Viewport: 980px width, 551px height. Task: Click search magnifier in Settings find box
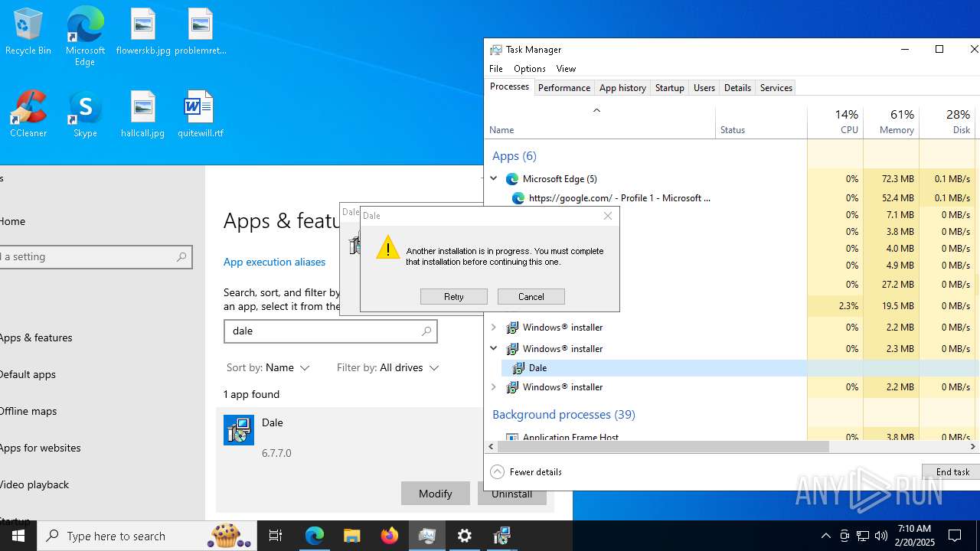(x=181, y=257)
